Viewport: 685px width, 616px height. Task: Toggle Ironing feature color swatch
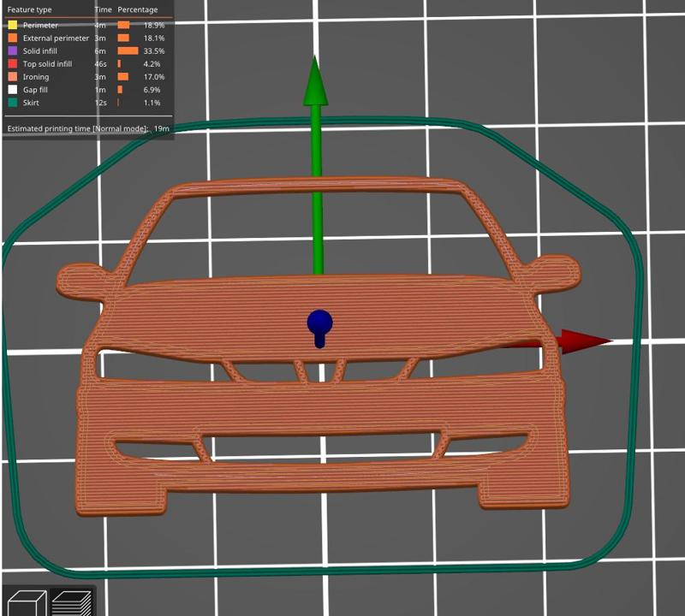click(x=13, y=77)
